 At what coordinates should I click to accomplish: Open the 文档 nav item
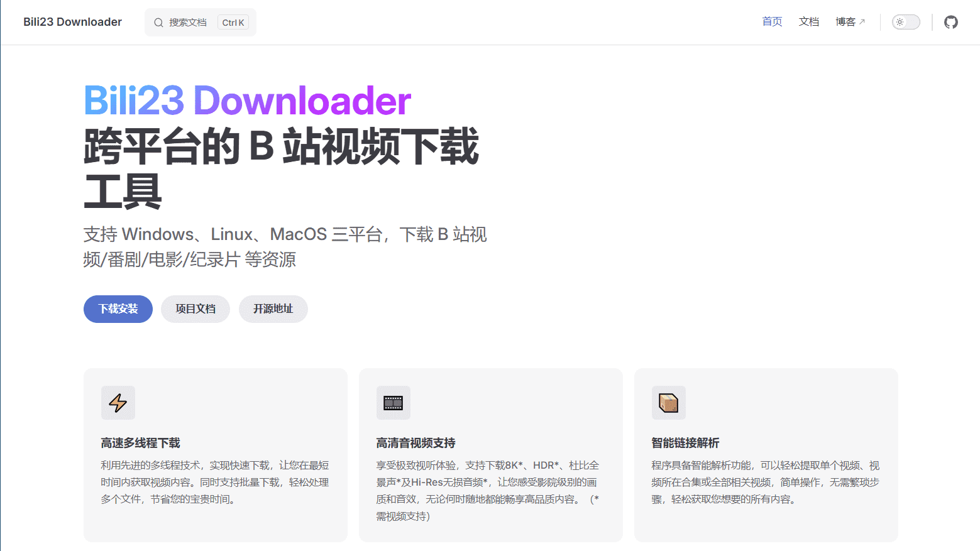809,22
